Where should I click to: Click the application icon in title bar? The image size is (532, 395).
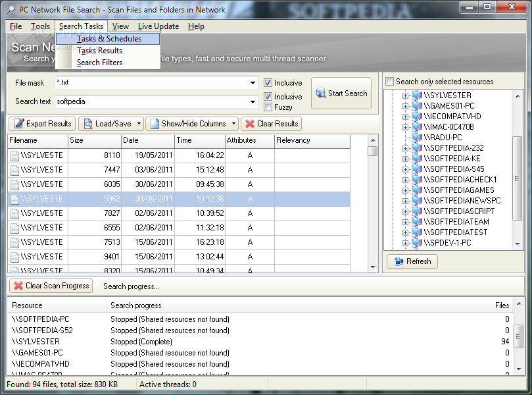point(10,9)
